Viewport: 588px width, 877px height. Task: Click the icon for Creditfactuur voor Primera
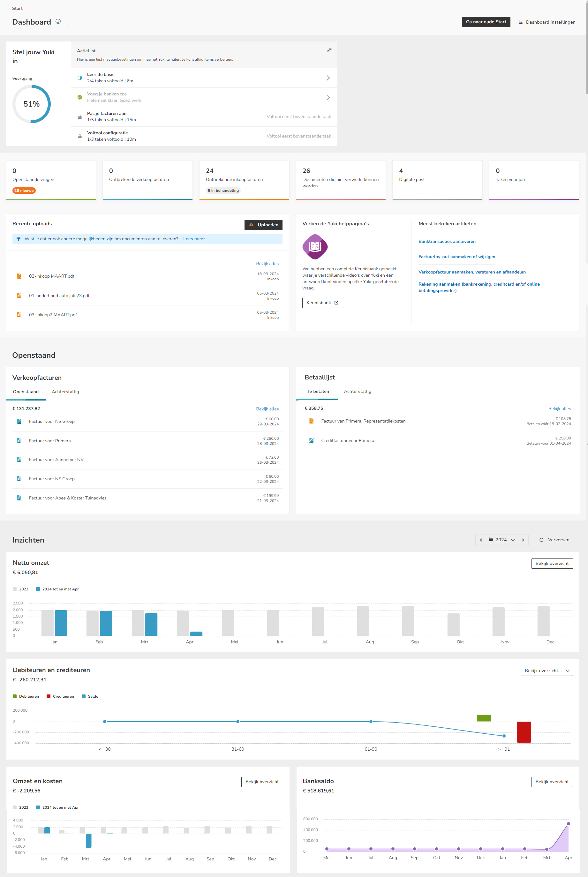311,440
